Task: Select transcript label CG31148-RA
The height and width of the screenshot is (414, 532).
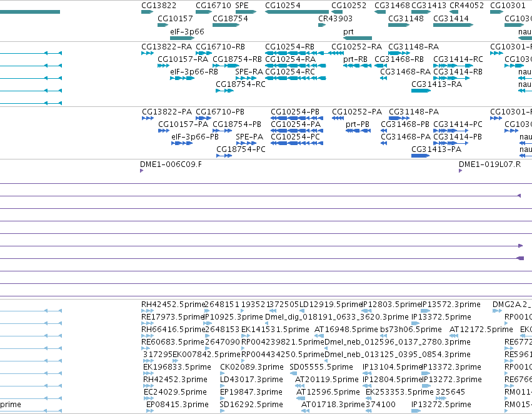Action: coord(413,46)
